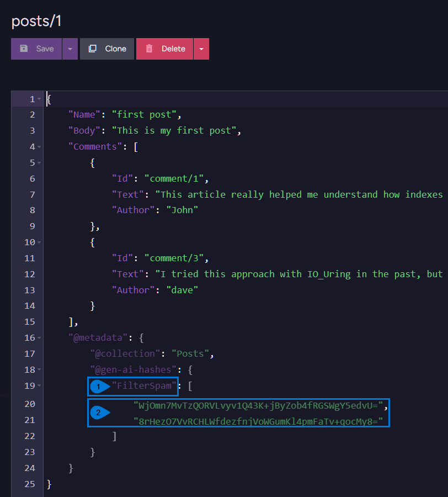Click the "Name" key on line 2
Viewport: 448px width, 497px height.
click(84, 115)
